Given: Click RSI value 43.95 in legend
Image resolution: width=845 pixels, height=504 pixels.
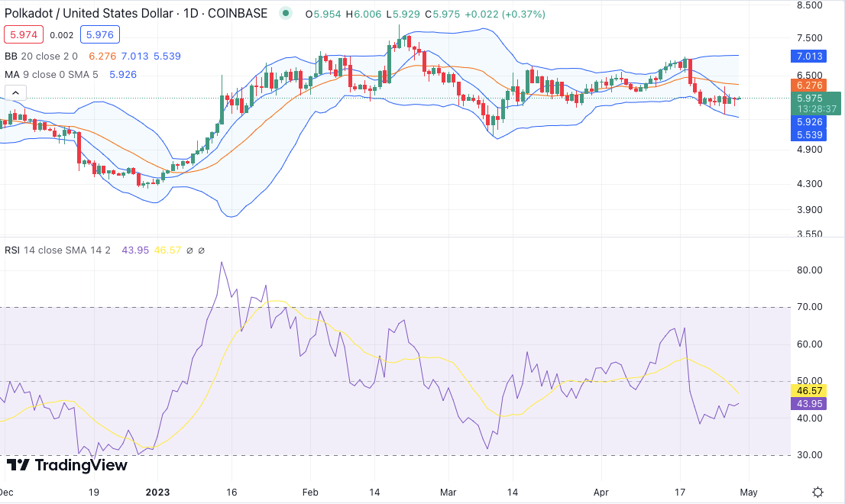Looking at the screenshot, I should pyautogui.click(x=135, y=250).
